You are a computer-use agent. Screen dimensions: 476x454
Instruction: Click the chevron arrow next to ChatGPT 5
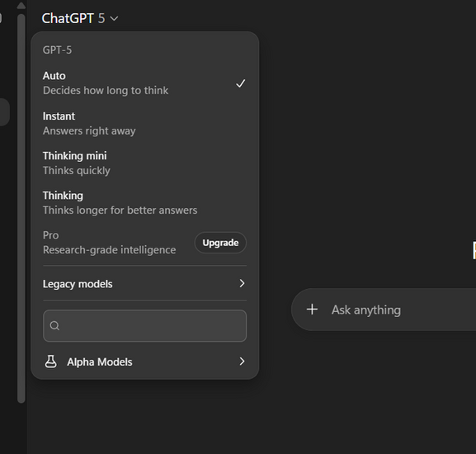pyautogui.click(x=114, y=18)
